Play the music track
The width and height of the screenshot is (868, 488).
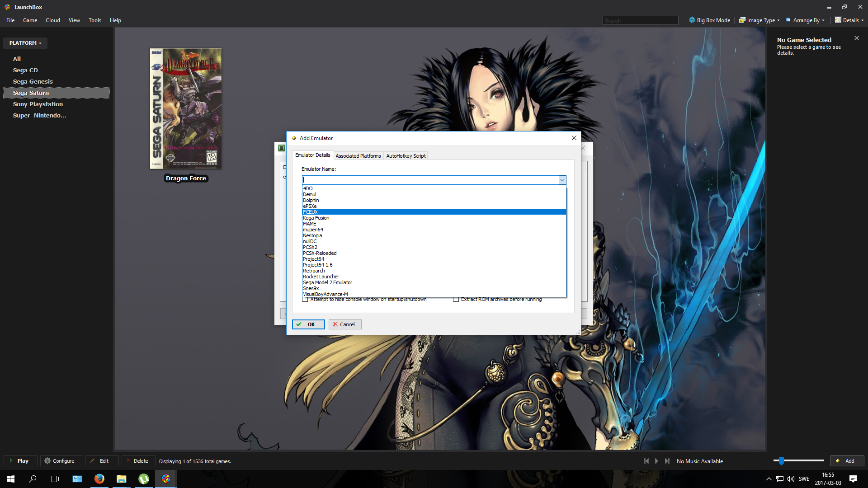tap(656, 461)
